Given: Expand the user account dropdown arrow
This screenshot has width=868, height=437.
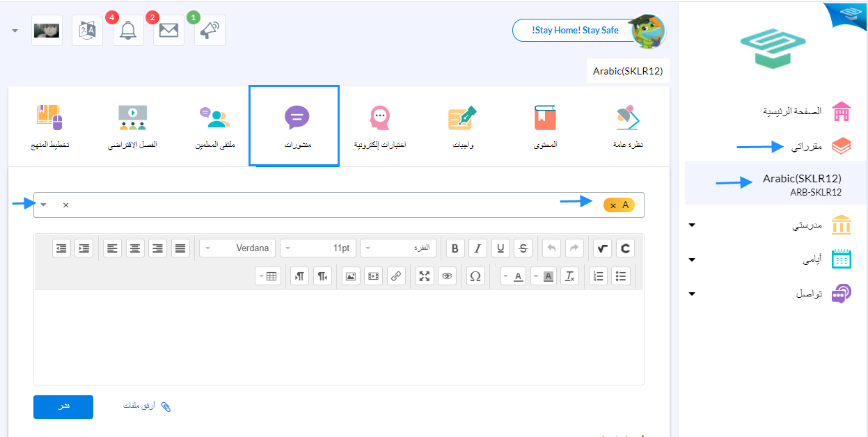Looking at the screenshot, I should pyautogui.click(x=15, y=31).
